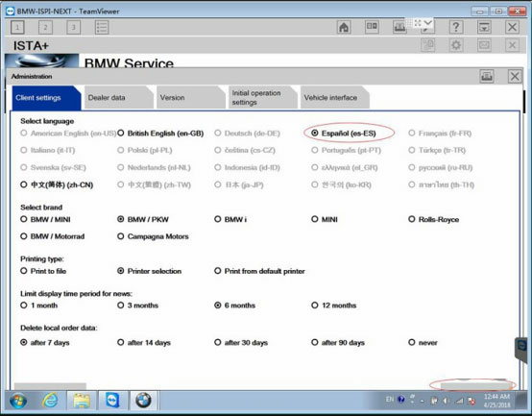The image size is (532, 416).
Task: Open the ISTA+ home screen icon
Action: click(344, 27)
